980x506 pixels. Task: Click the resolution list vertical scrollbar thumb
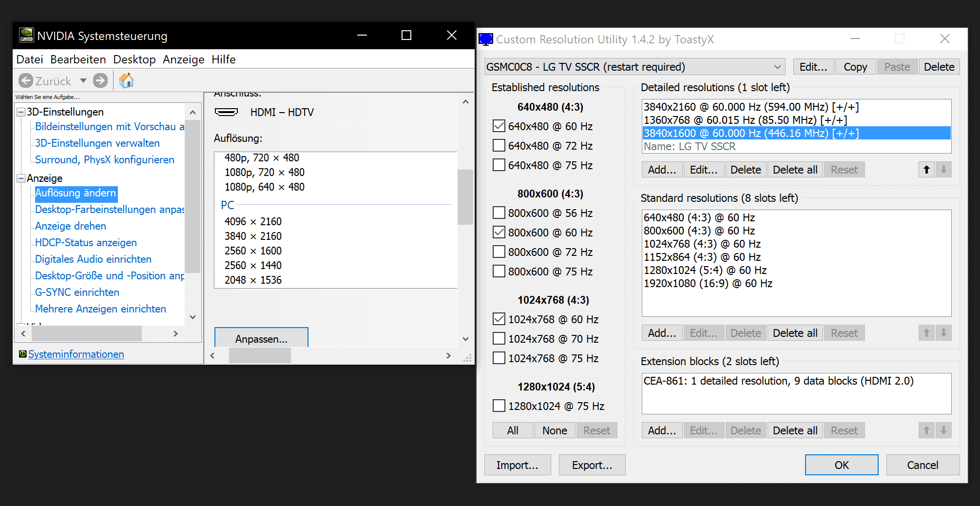(465, 197)
